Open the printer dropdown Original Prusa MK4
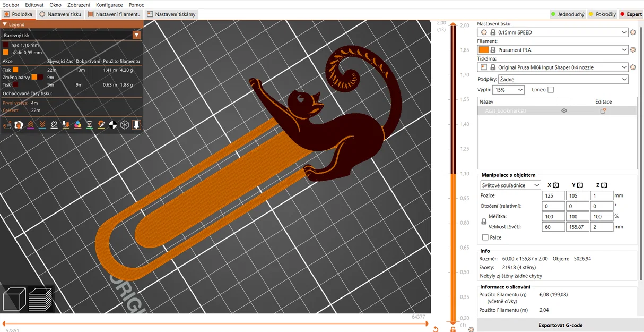Viewport: 644px width, 332px height. [x=553, y=67]
